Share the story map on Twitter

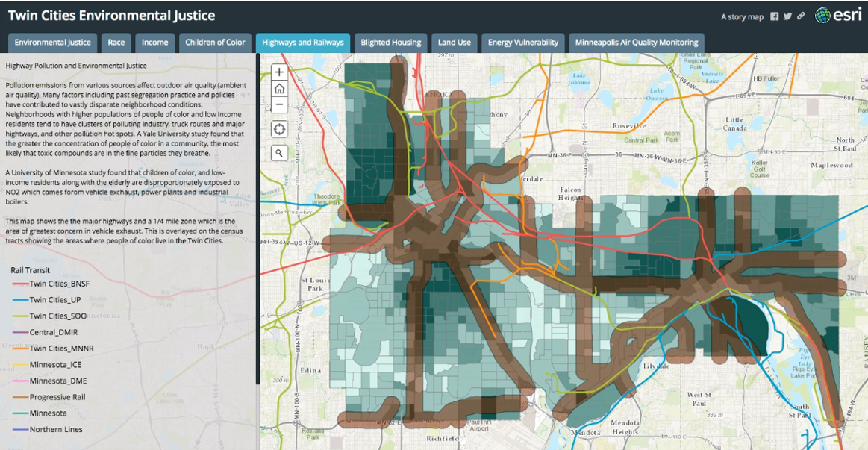(787, 16)
